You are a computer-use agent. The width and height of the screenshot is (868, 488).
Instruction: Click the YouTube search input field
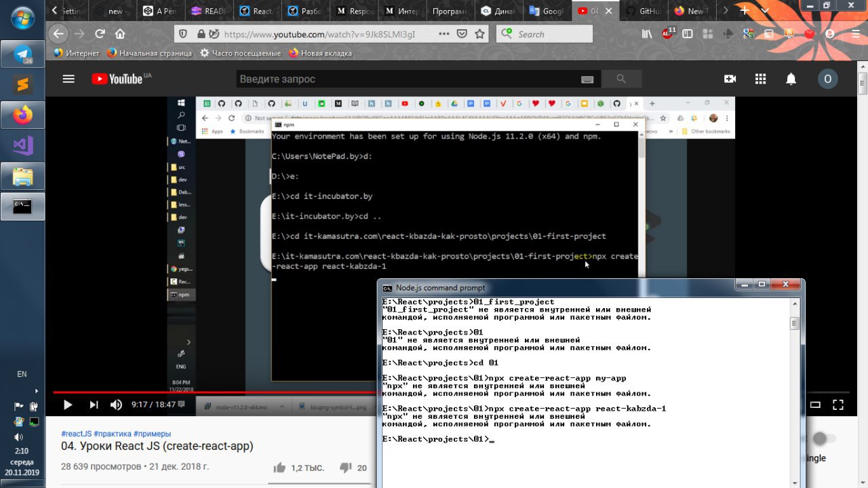tap(407, 79)
